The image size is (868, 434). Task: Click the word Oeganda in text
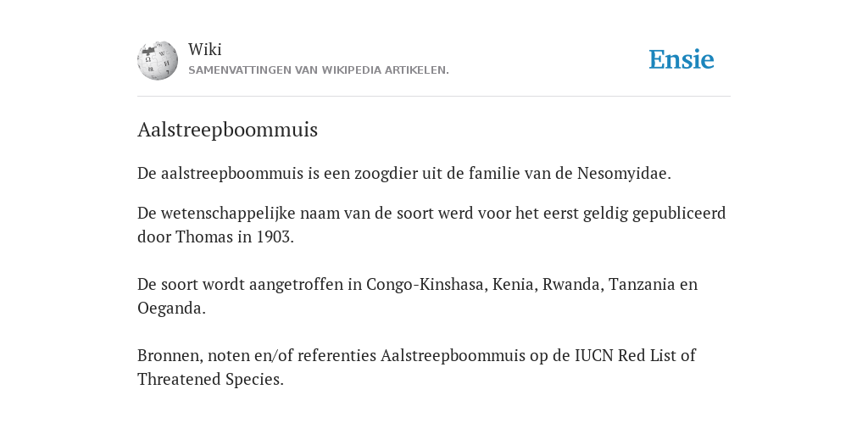pyautogui.click(x=171, y=309)
